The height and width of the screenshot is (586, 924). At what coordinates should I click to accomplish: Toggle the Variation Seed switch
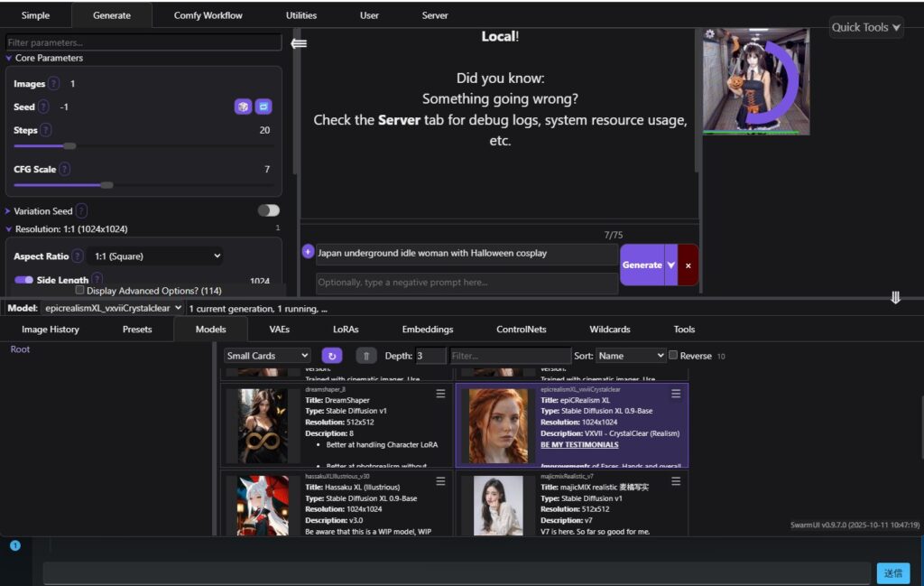point(268,210)
